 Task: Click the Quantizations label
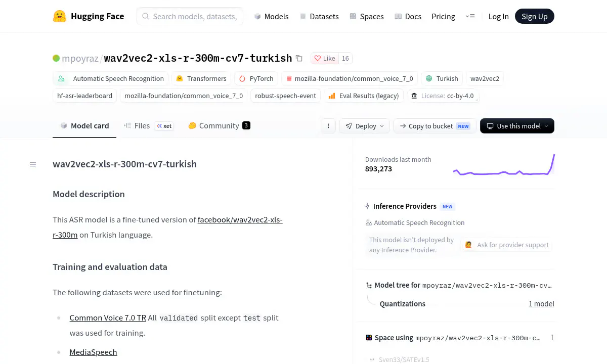click(403, 304)
